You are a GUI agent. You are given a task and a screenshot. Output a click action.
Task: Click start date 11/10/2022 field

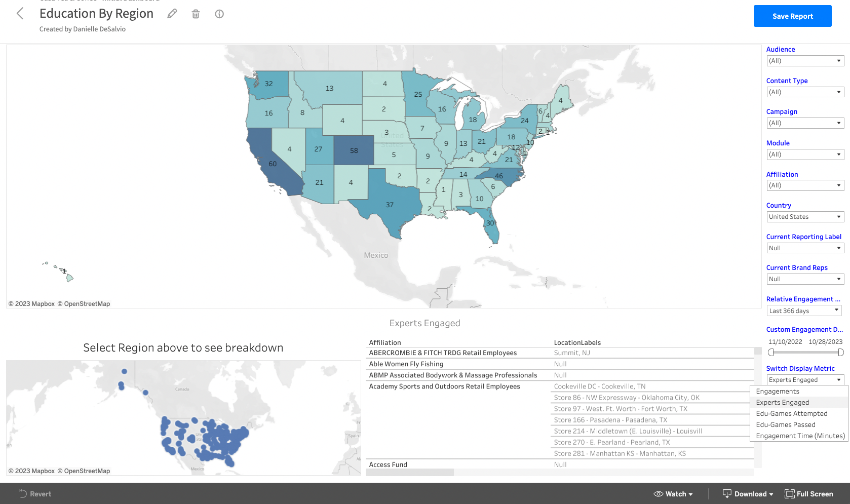pyautogui.click(x=785, y=342)
